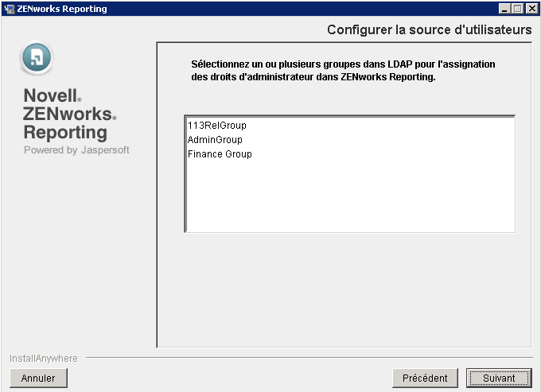
Task: Close the ZENworks Reporting installer window
Action: [x=531, y=9]
